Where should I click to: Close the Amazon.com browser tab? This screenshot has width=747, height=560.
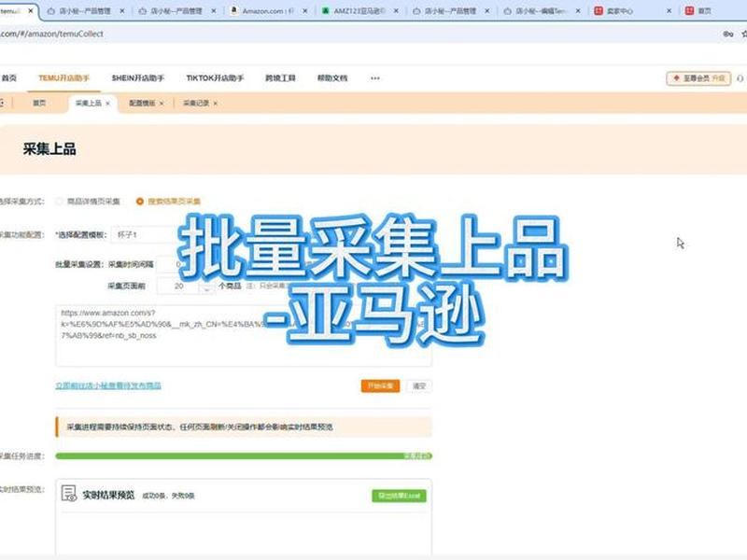[305, 10]
